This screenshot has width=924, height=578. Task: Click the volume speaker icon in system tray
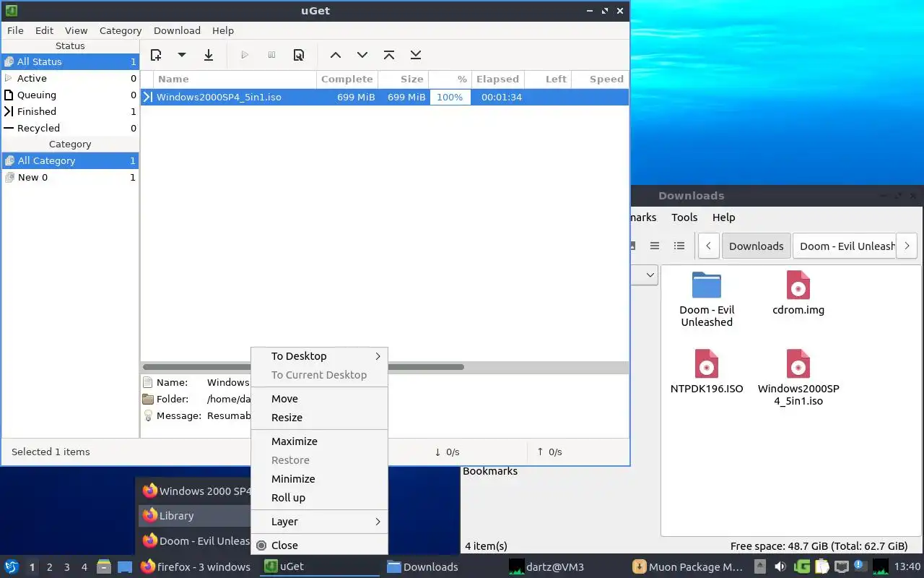pos(780,566)
